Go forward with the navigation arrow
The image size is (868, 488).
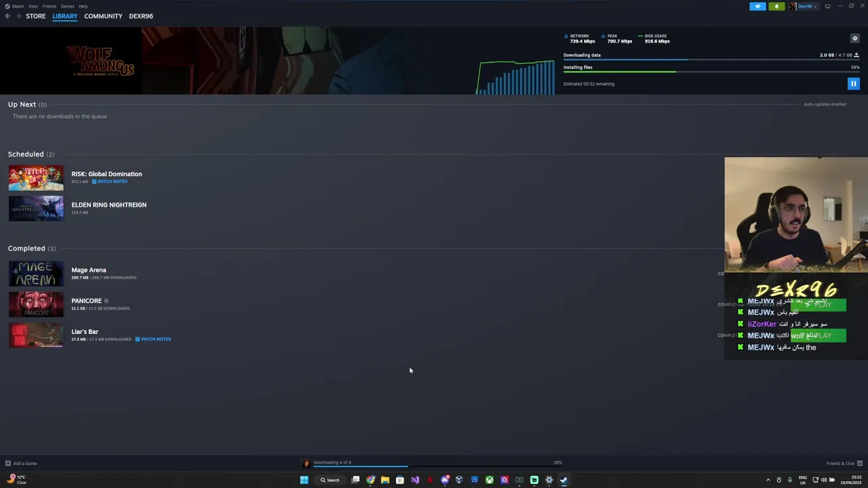(18, 16)
